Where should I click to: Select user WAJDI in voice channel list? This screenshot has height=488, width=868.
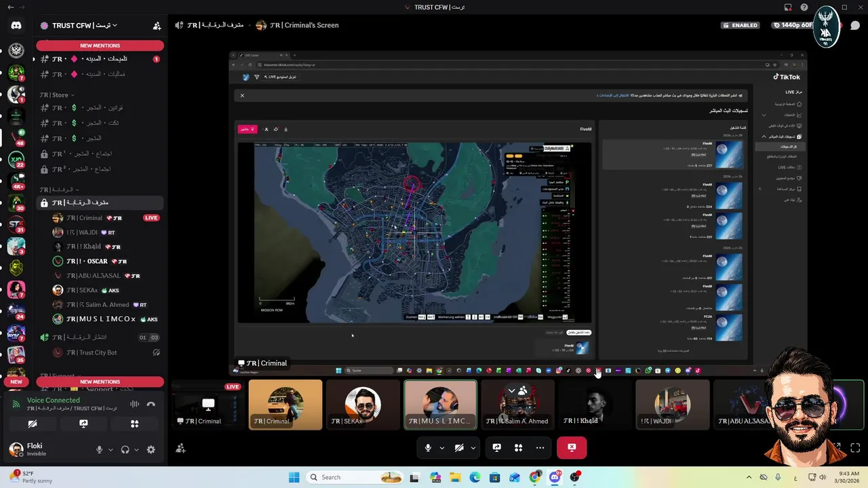pos(106,232)
